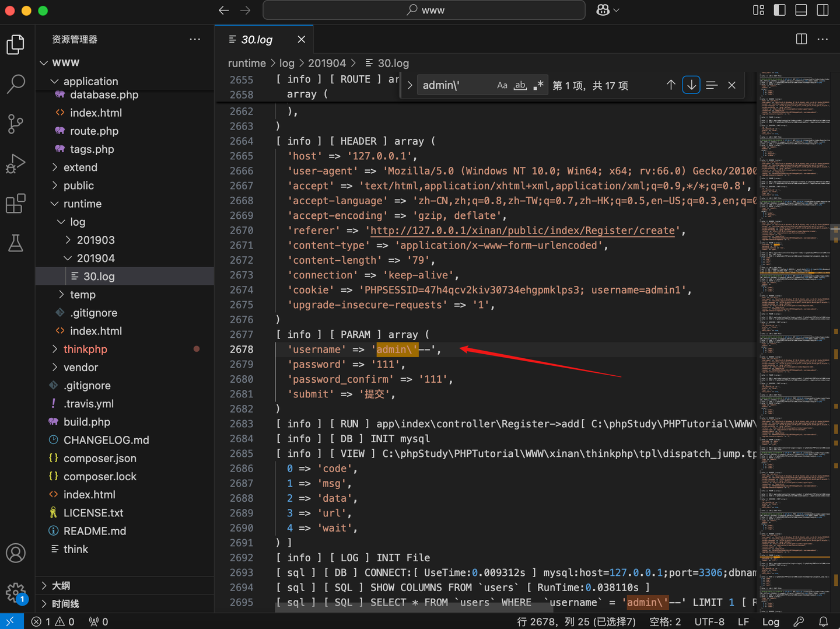This screenshot has width=840, height=629.
Task: Click the runtime breadcrumb item
Action: click(x=247, y=63)
